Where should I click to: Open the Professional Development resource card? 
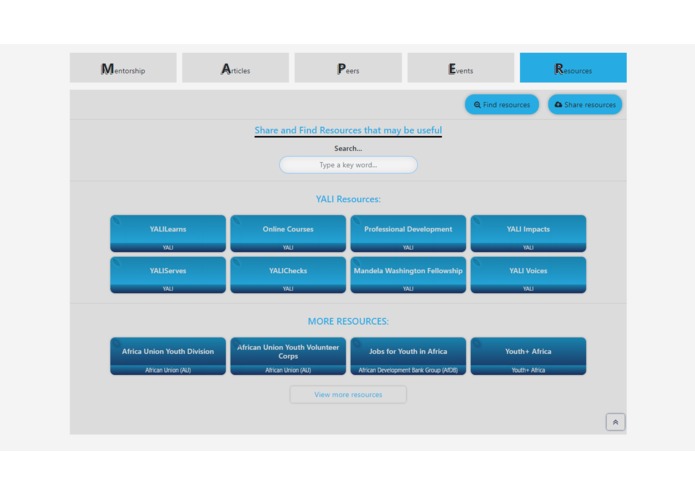click(408, 233)
